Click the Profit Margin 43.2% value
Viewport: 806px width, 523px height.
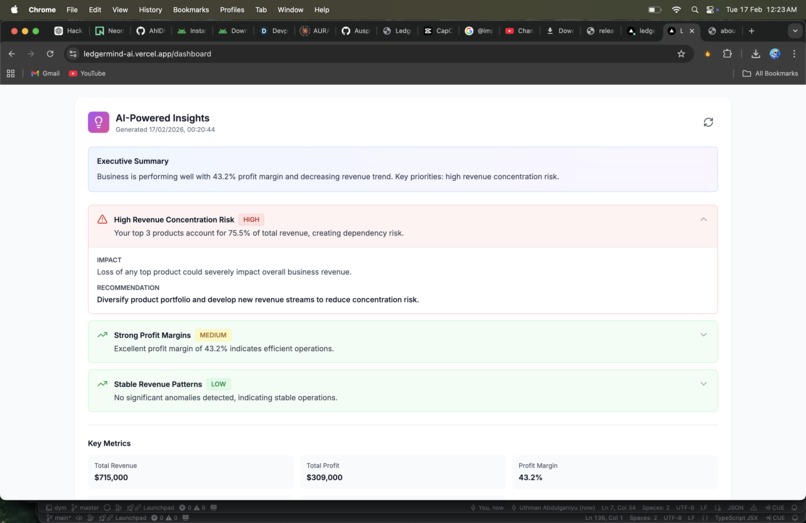coord(530,477)
